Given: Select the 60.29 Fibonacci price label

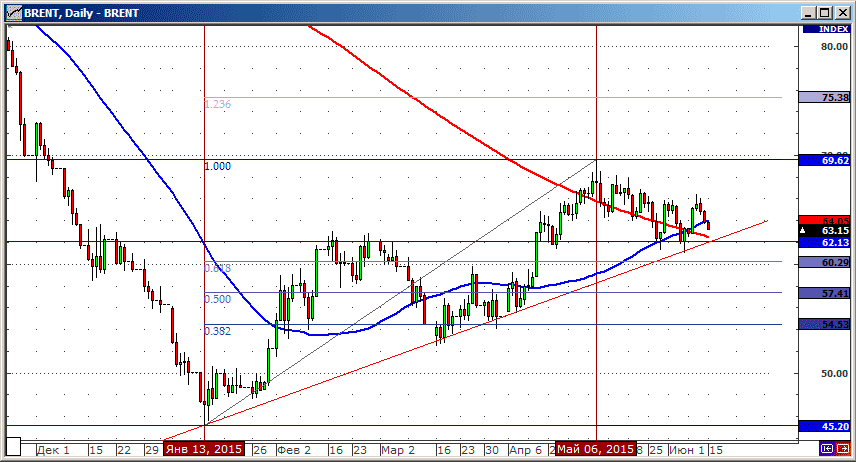Looking at the screenshot, I should pyautogui.click(x=824, y=263).
